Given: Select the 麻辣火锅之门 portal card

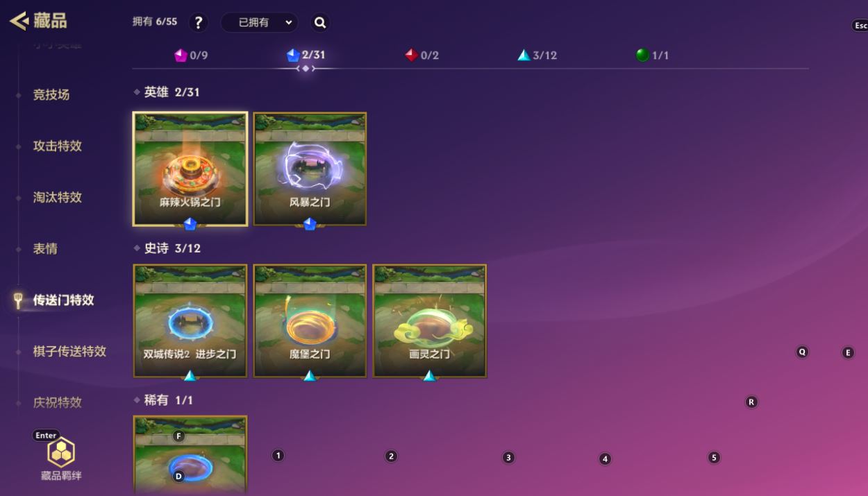Looking at the screenshot, I should (x=190, y=169).
